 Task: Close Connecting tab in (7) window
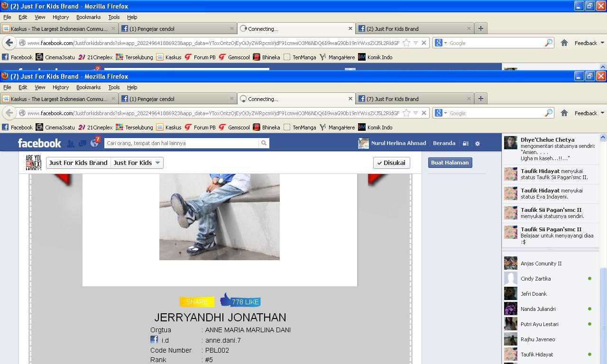coord(350,99)
